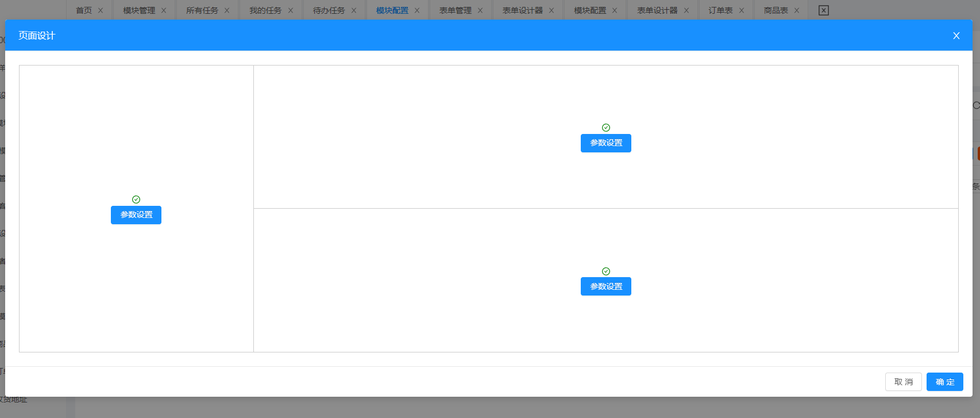Click the close-all-tabs box icon after 商品表
The width and height of the screenshot is (980, 418).
pos(824,10)
